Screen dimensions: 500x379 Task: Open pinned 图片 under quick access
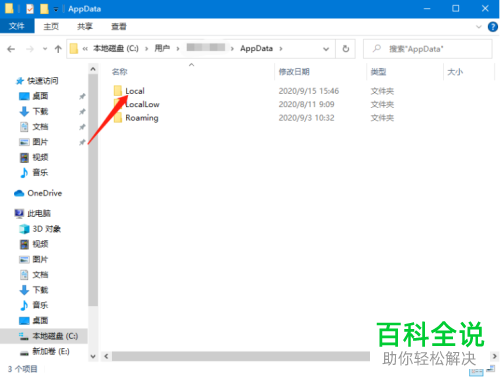coord(40,142)
